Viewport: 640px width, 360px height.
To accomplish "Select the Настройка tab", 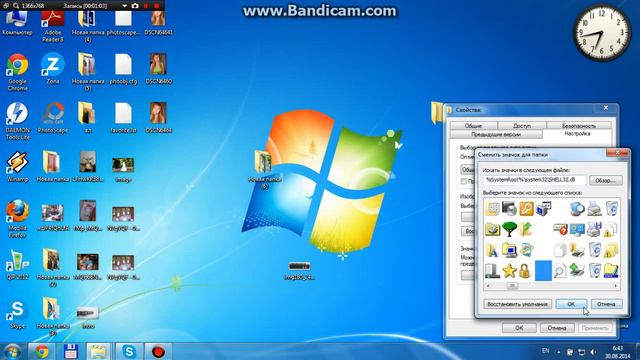I will [577, 134].
